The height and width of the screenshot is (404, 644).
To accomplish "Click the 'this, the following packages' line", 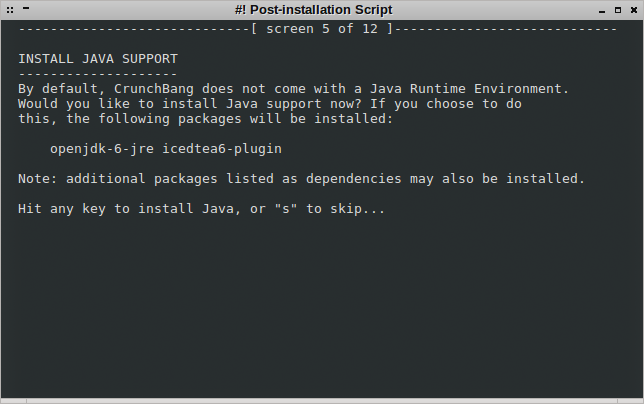I will (x=206, y=119).
